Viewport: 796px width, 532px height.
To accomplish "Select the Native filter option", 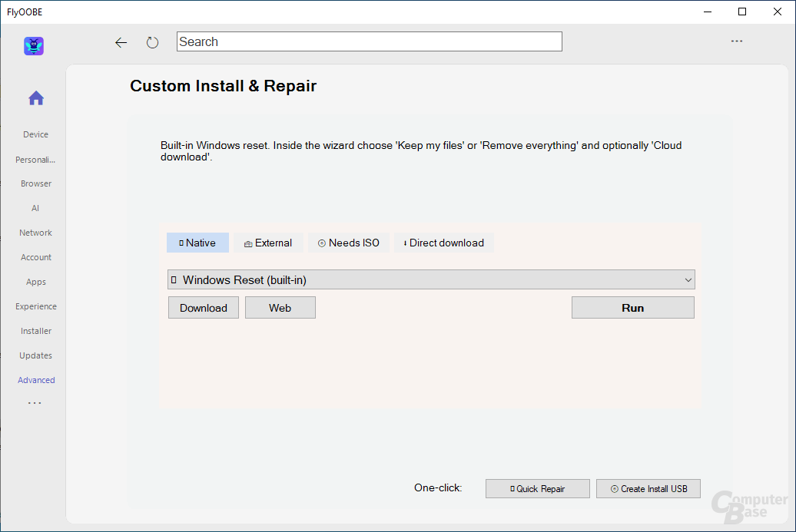I will point(197,243).
